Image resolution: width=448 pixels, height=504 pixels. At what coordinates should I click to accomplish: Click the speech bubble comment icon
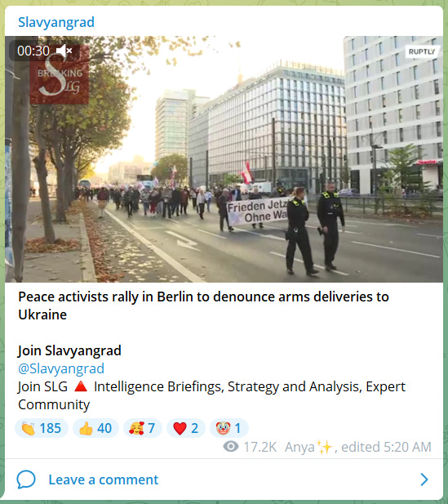26,479
